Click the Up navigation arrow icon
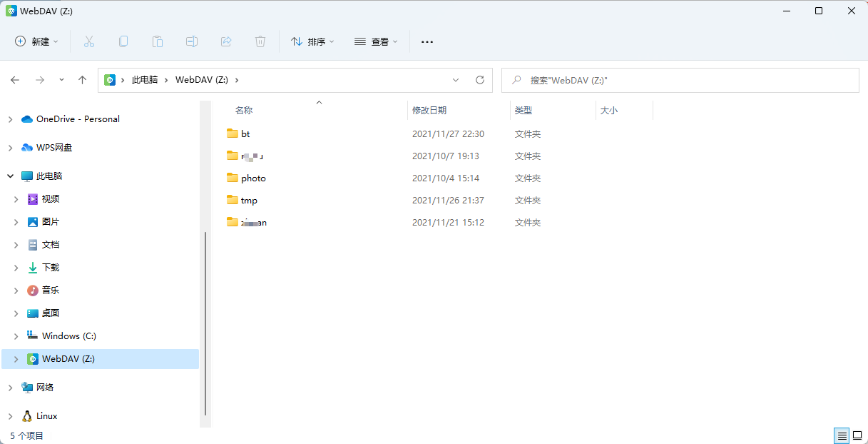The height and width of the screenshot is (444, 868). [82, 80]
